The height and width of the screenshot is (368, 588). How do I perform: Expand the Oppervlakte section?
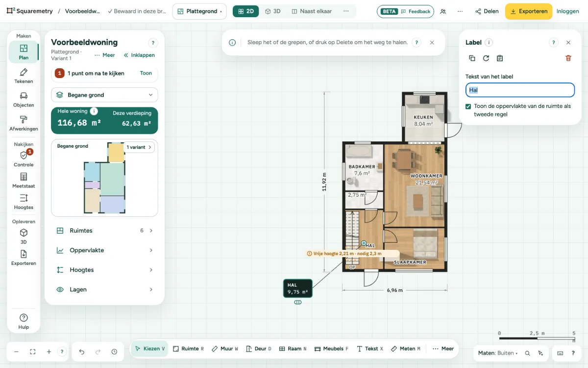tap(104, 250)
